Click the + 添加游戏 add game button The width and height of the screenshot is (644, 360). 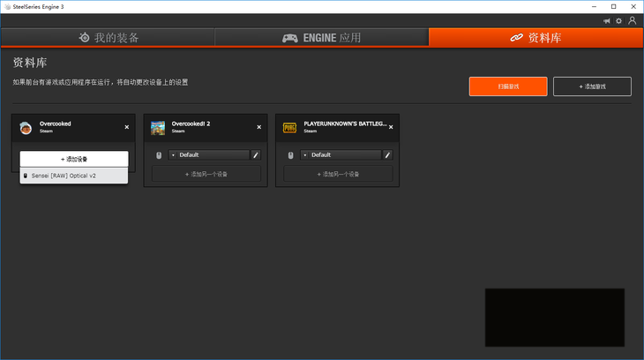[x=592, y=86]
